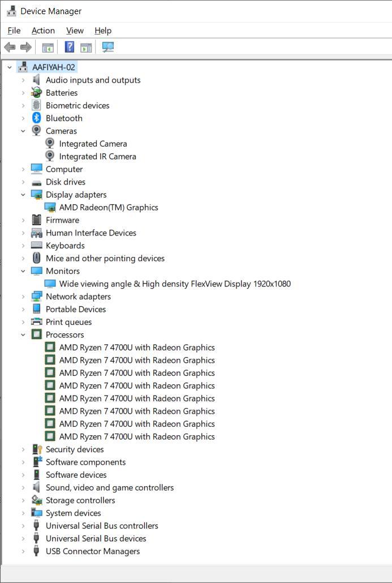Viewport: 392px width, 583px height.
Task: Click the AMD Radeon(TM) Graphics adapter icon
Action: tap(50, 207)
